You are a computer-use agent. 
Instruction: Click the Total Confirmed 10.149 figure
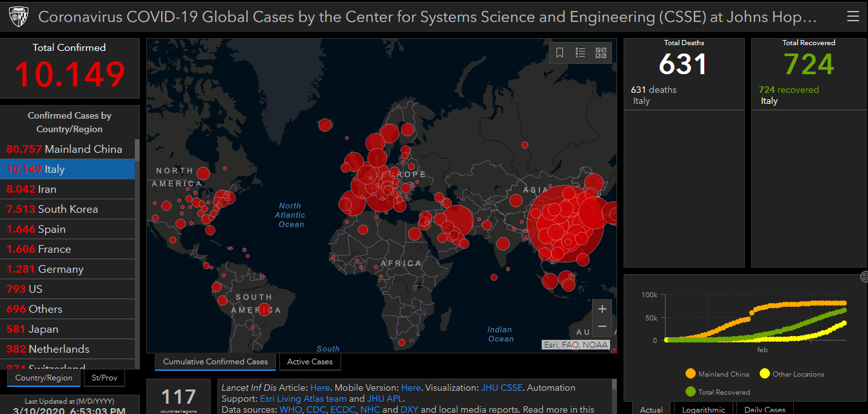(70, 74)
